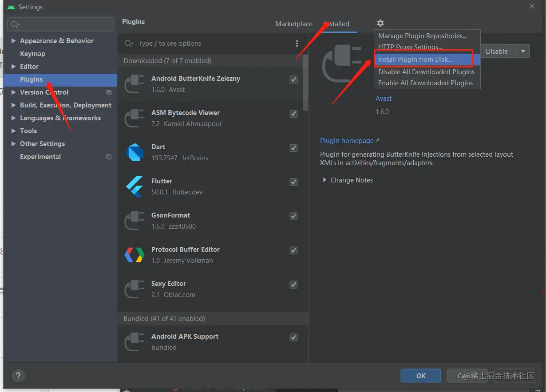The image size is (546, 392).
Task: Click the Downloaded (7 of 7 enabled) header
Action: pos(213,61)
